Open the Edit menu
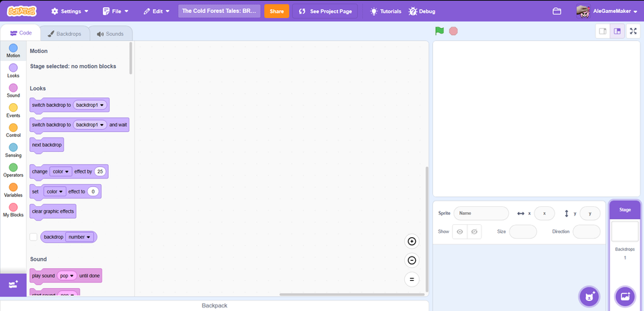 coord(157,11)
